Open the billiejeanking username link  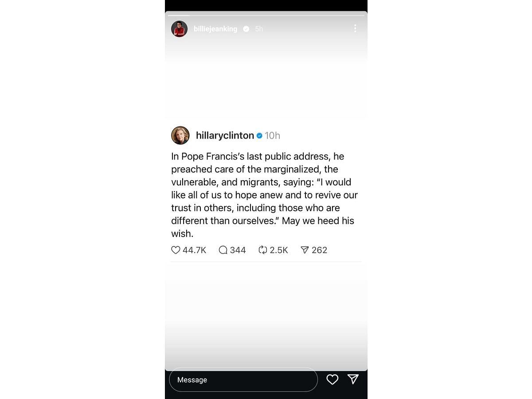pyautogui.click(x=215, y=29)
